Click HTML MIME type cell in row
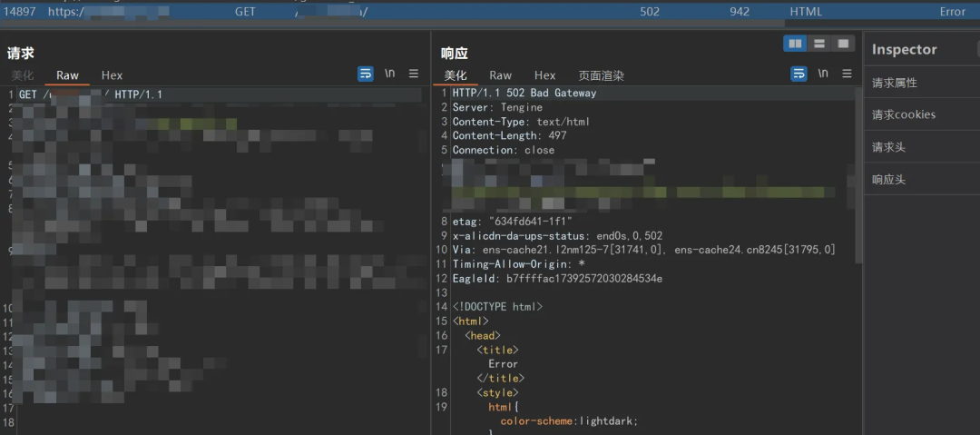 pos(807,11)
